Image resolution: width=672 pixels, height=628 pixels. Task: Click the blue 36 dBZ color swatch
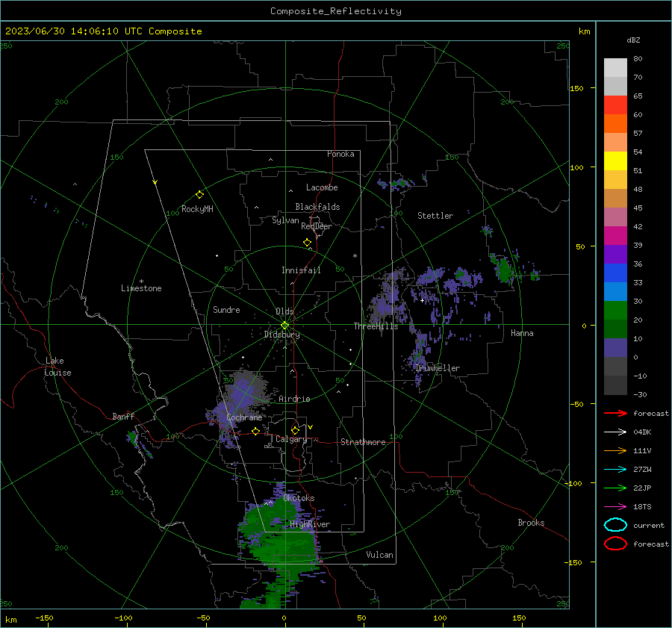(x=615, y=273)
